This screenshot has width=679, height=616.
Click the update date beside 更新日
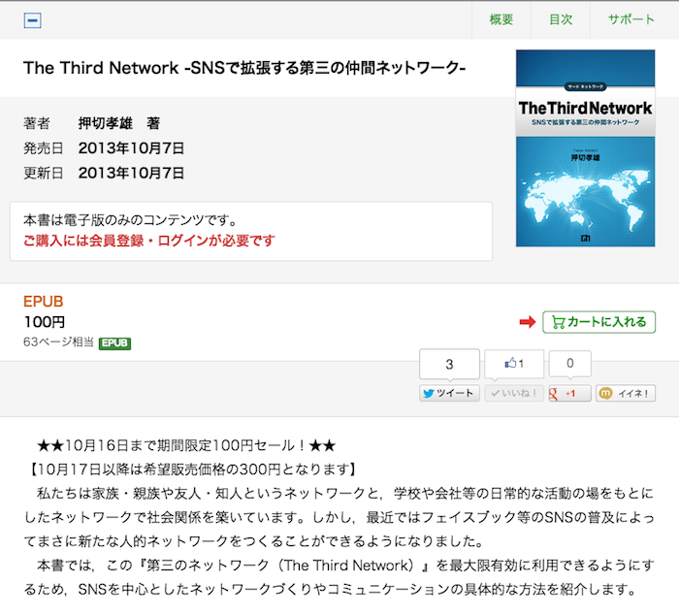tap(131, 173)
